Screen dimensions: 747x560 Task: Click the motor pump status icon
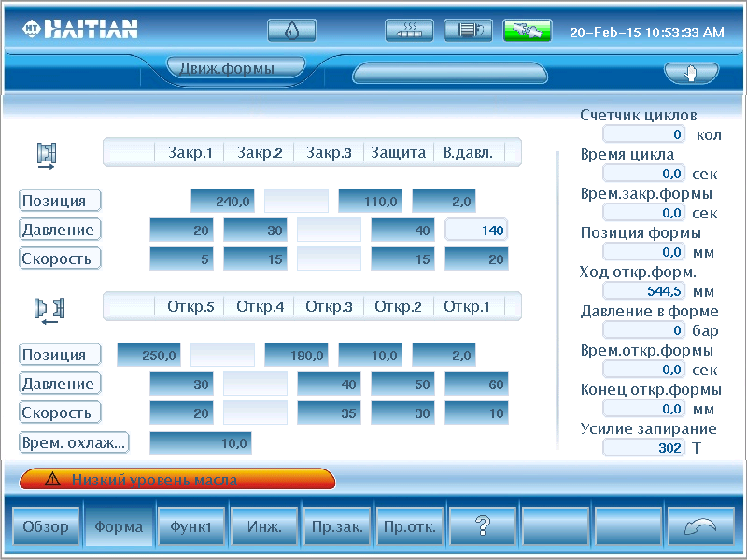pos(468,31)
